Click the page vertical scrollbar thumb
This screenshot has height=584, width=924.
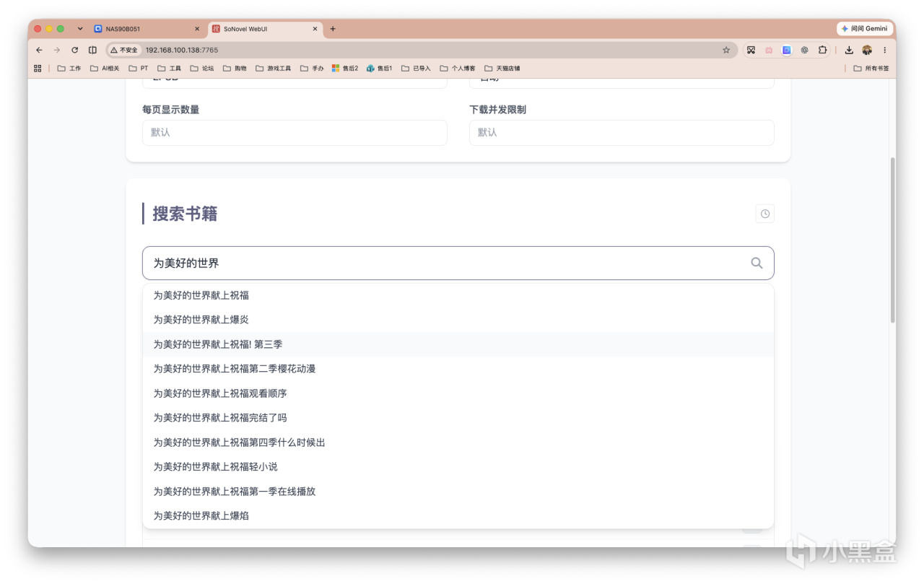point(892,240)
